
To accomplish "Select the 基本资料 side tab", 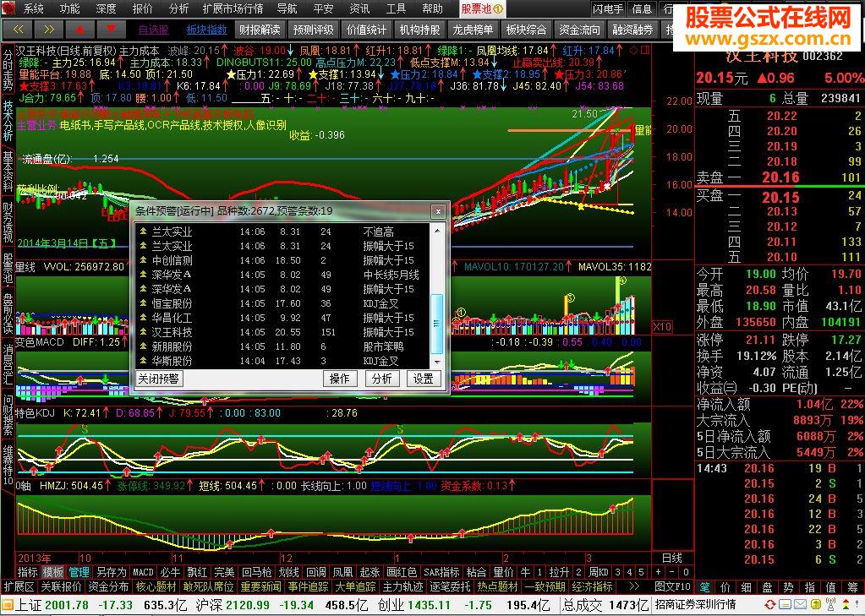I will (x=8, y=172).
